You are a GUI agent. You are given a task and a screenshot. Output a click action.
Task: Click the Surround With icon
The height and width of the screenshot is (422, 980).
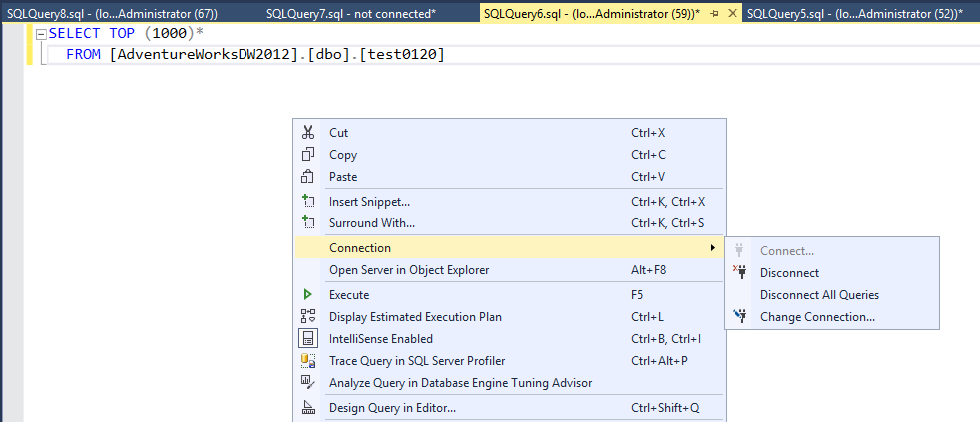(307, 223)
